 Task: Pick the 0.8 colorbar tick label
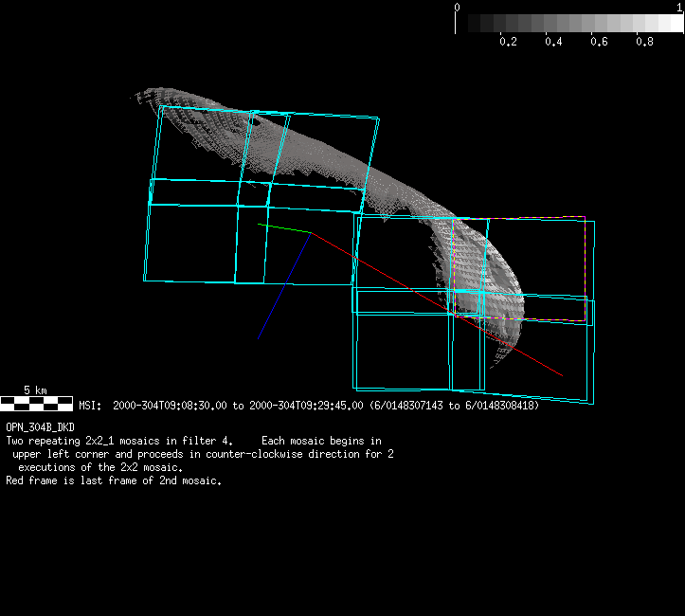(644, 42)
